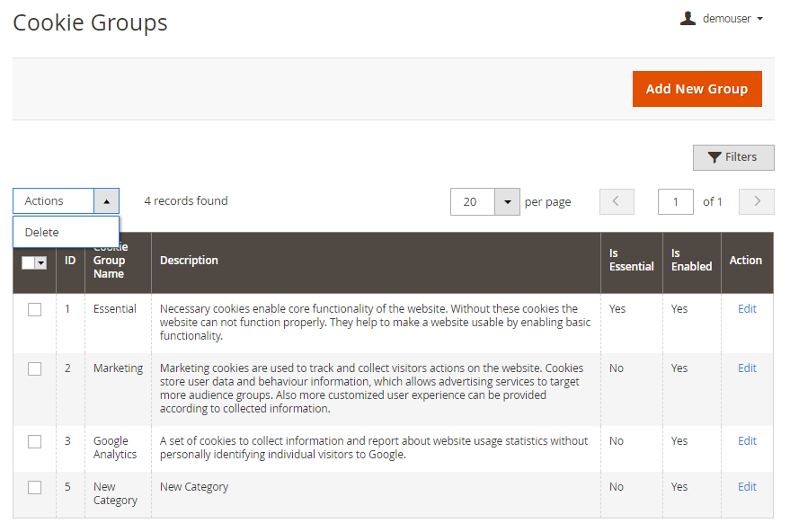Go to next page arrow
This screenshot has width=790, height=532.
point(757,201)
